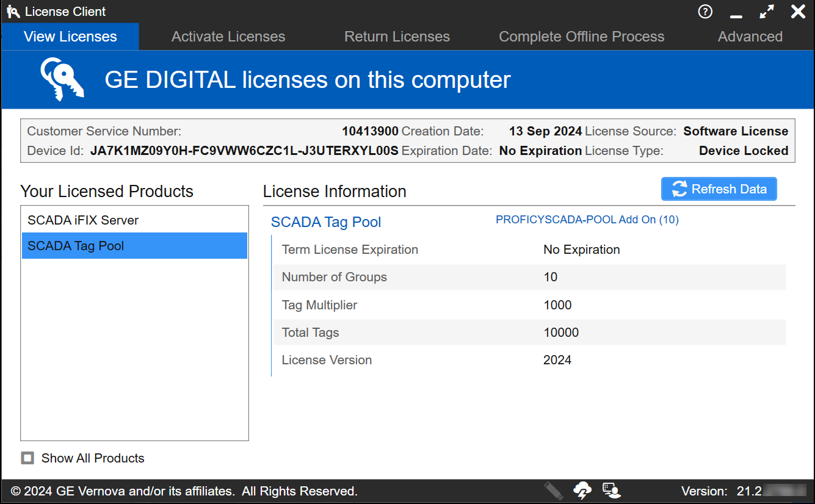The width and height of the screenshot is (815, 504).
Task: Switch to the Advanced tab
Action: tap(750, 37)
